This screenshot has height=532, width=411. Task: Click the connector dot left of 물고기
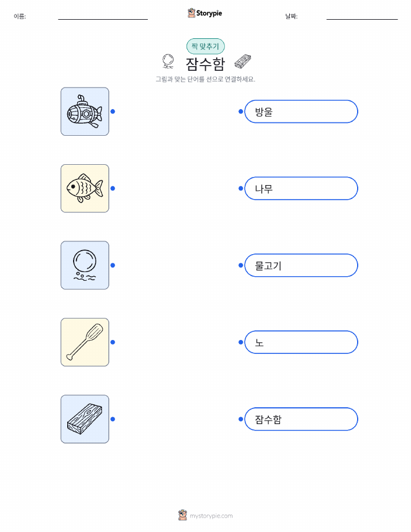[x=241, y=265]
